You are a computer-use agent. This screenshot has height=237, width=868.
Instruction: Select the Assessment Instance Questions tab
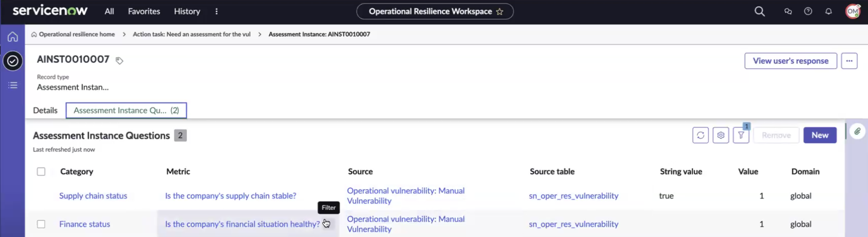[126, 110]
